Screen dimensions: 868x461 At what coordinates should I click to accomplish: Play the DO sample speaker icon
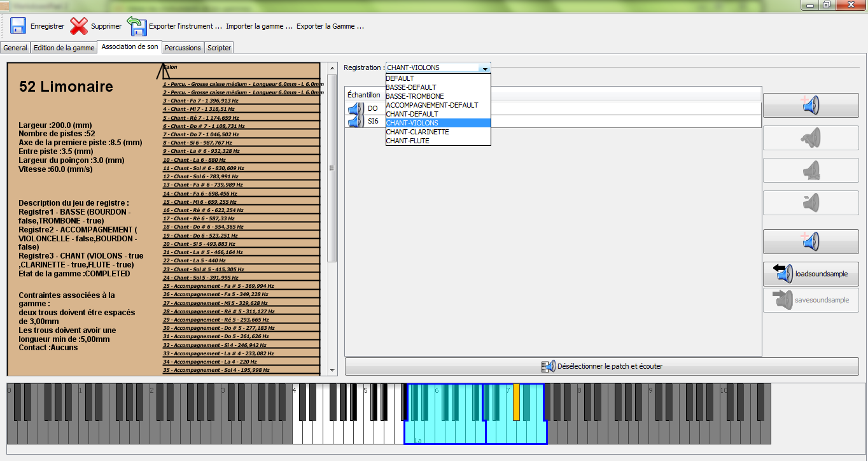(354, 108)
